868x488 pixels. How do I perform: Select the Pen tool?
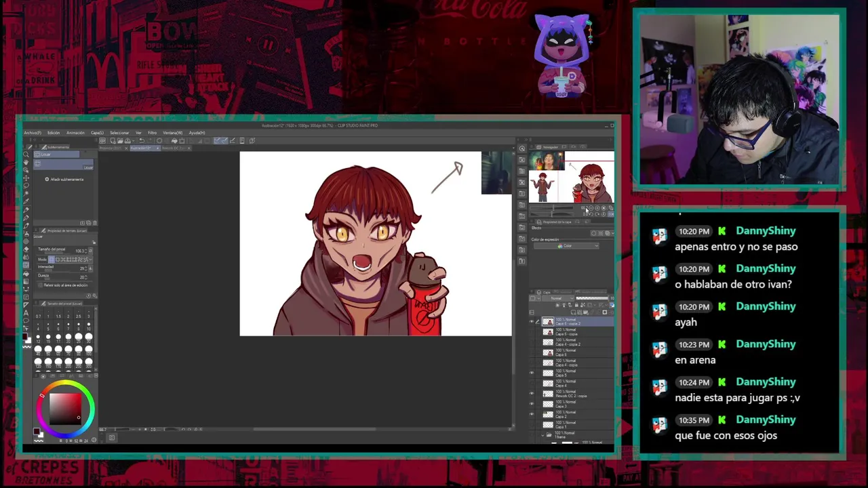(x=26, y=210)
